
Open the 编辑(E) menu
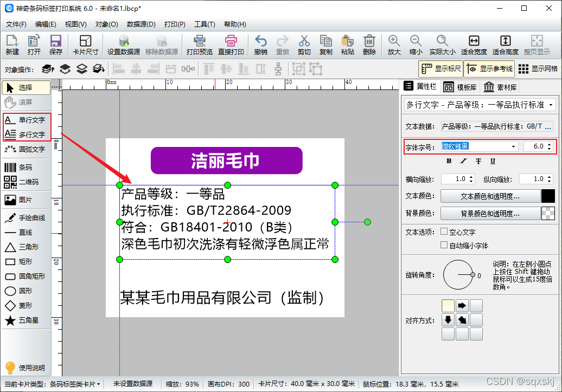pyautogui.click(x=46, y=24)
